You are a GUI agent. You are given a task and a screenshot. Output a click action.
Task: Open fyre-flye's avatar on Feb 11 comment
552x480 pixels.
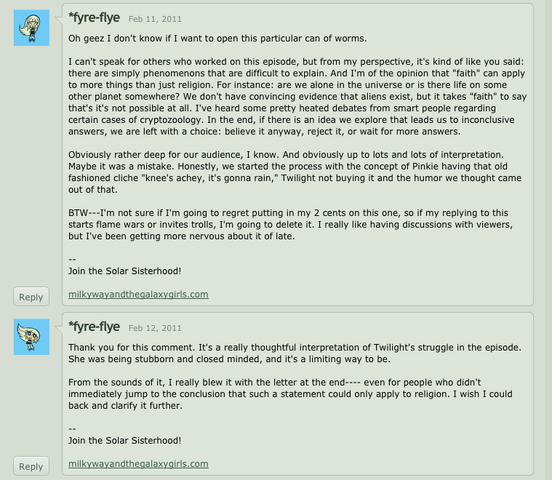click(x=31, y=28)
